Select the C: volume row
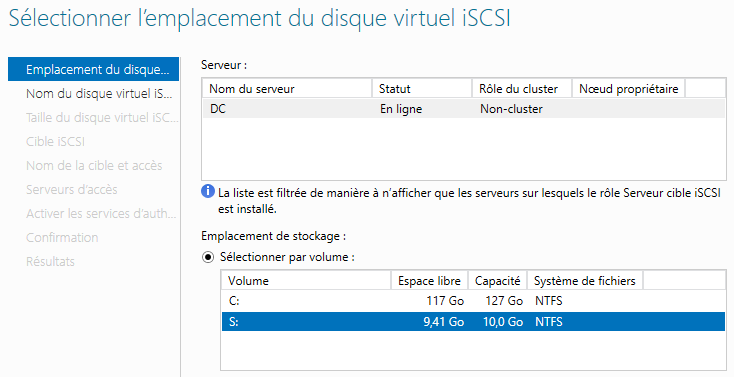Image resolution: width=734 pixels, height=377 pixels. tap(473, 301)
